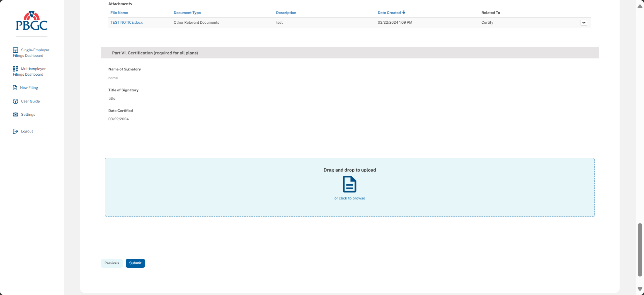Click the Logout arrow icon
The height and width of the screenshot is (295, 644).
point(15,131)
